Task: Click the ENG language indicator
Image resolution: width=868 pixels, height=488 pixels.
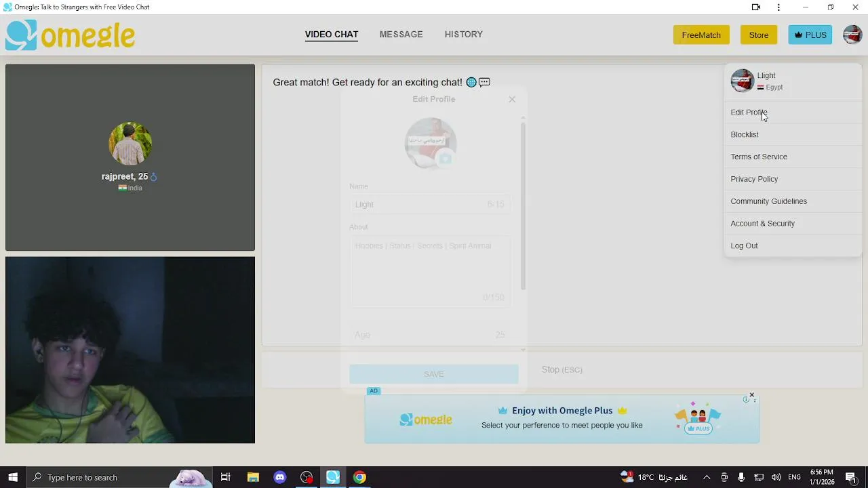Action: pyautogui.click(x=794, y=477)
